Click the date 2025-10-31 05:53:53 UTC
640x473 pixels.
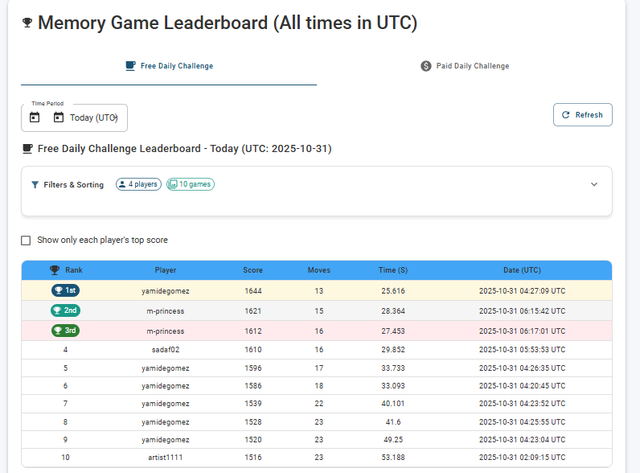click(x=522, y=350)
